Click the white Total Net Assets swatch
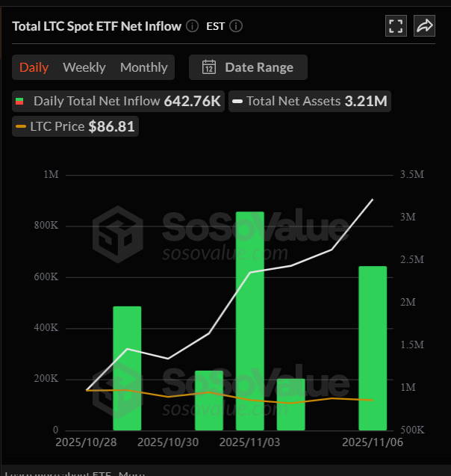451x476 pixels. click(237, 102)
